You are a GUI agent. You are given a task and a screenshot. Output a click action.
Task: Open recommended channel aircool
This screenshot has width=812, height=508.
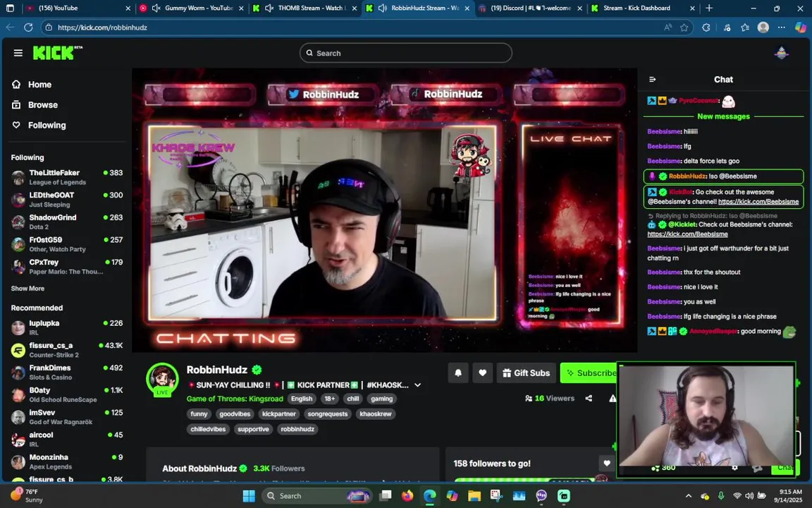click(x=67, y=439)
